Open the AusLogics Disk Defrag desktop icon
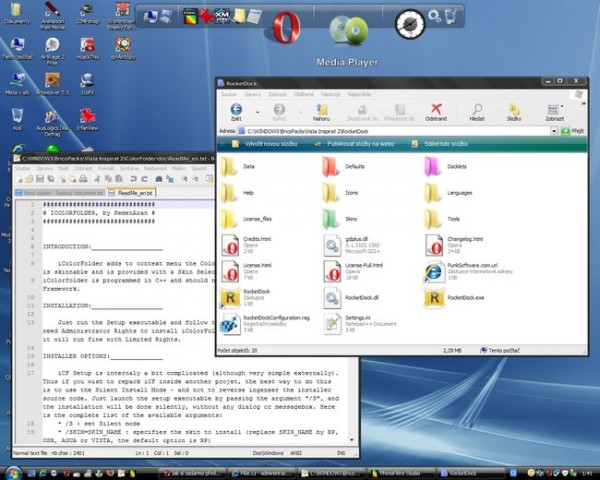This screenshot has width=600, height=480. (52, 123)
